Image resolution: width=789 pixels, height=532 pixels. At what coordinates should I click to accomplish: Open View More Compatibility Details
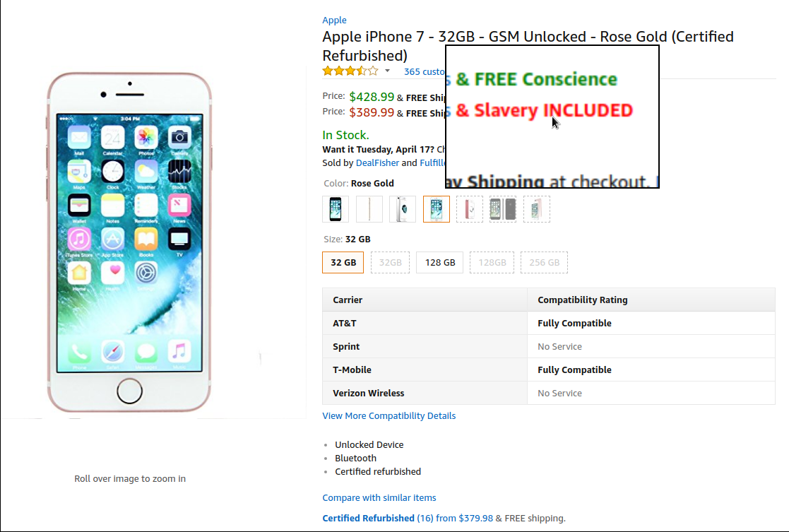(x=389, y=415)
